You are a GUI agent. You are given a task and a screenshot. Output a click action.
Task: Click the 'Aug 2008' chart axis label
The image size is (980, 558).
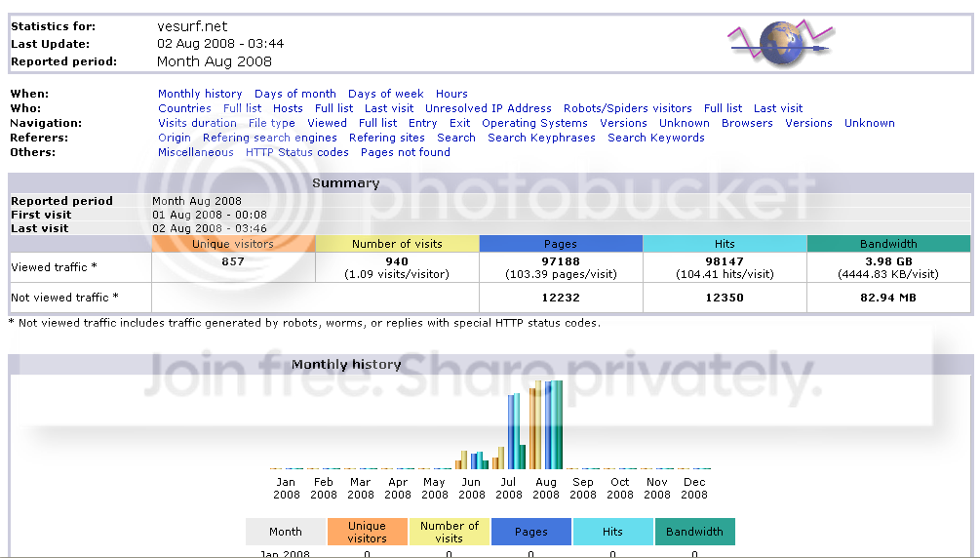point(546,489)
